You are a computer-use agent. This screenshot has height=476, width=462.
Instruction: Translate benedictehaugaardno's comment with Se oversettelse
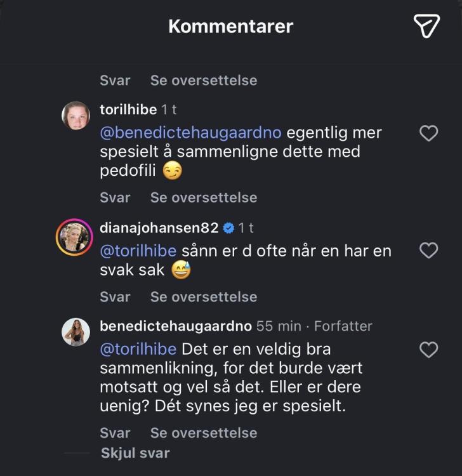(204, 433)
